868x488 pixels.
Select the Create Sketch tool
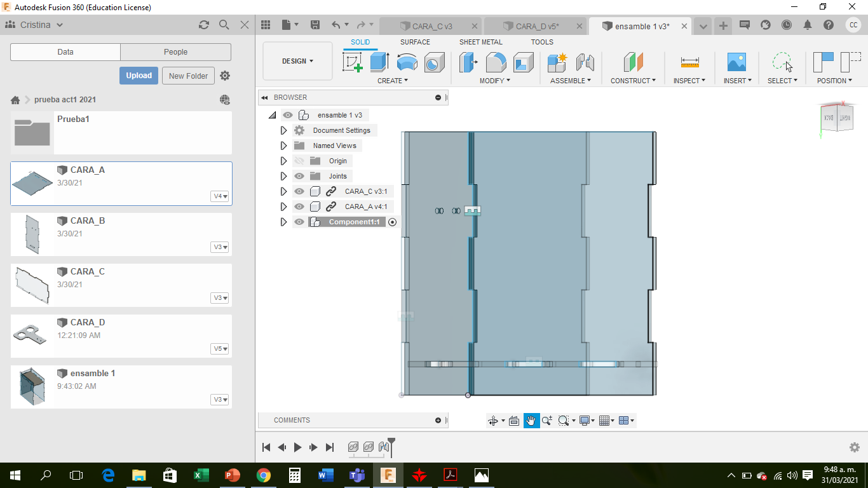click(x=353, y=62)
